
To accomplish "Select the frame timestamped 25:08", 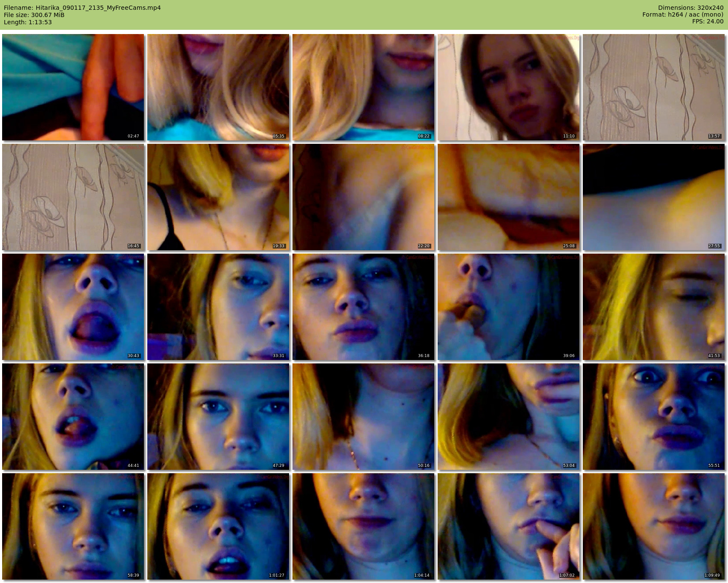I will click(508, 197).
